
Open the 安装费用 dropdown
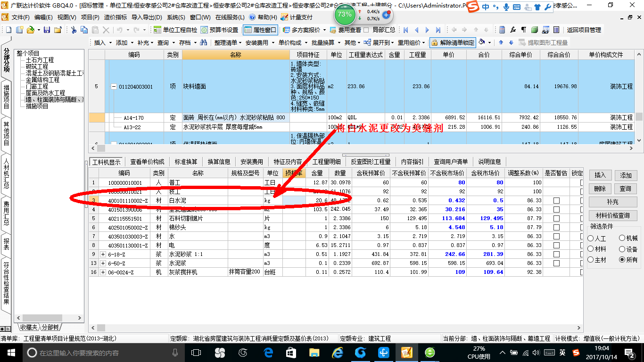pyautogui.click(x=259, y=42)
